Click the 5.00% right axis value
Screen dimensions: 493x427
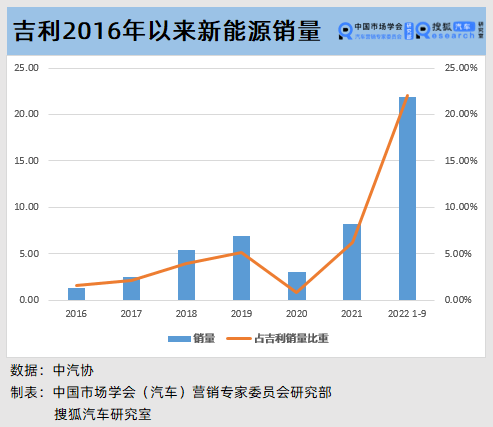point(458,254)
